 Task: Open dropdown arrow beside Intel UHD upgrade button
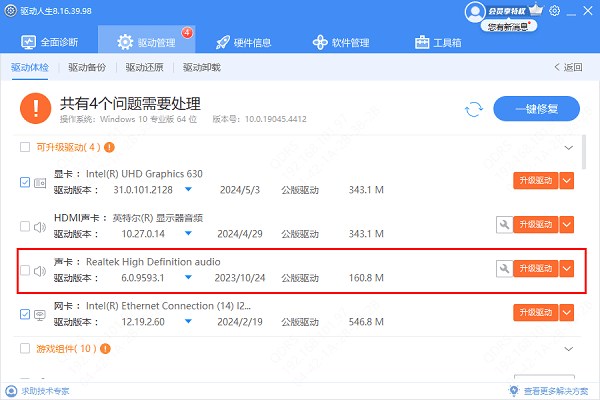567,181
